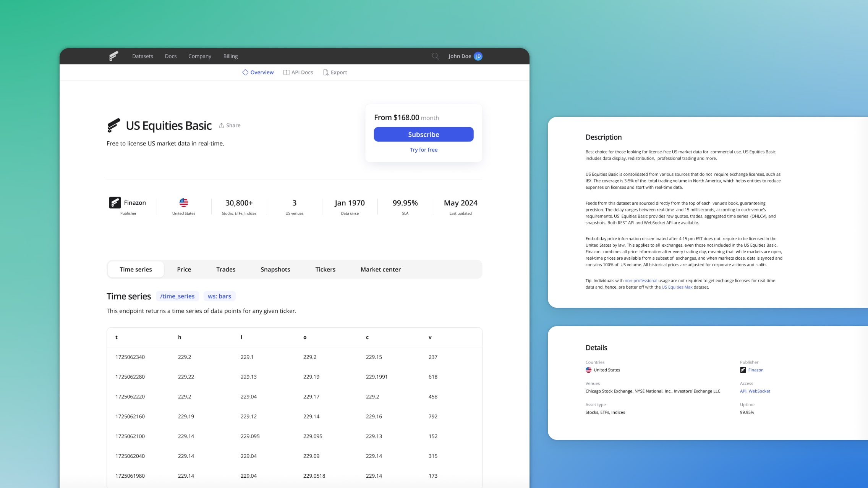Click the Finazon publisher logo in stats row
The image size is (868, 488).
coord(115,202)
